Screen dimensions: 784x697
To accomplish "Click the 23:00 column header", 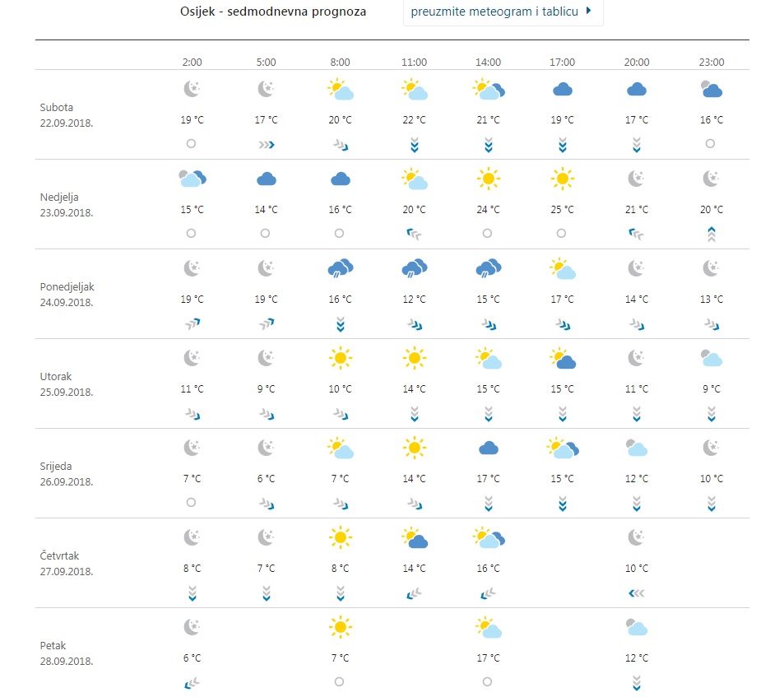I will point(711,63).
